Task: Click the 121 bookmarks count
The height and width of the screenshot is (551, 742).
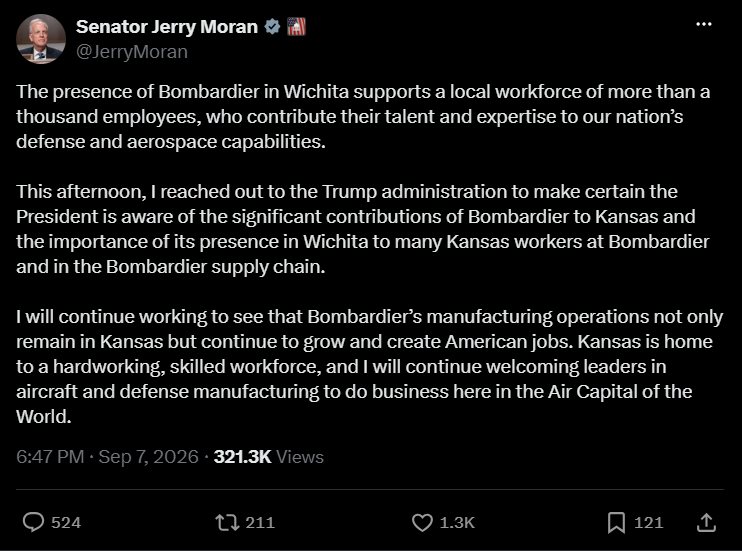Action: point(648,523)
